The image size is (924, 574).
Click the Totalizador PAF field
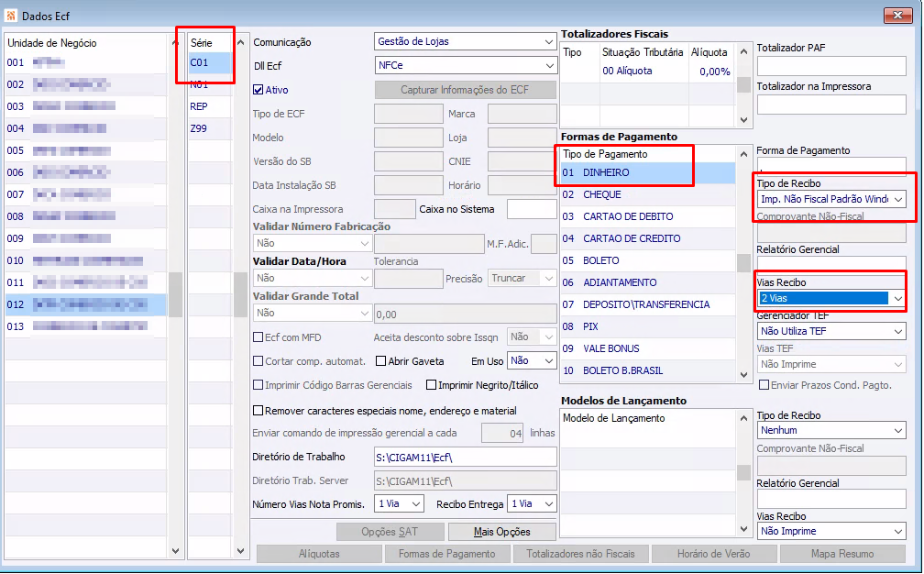pyautogui.click(x=830, y=66)
